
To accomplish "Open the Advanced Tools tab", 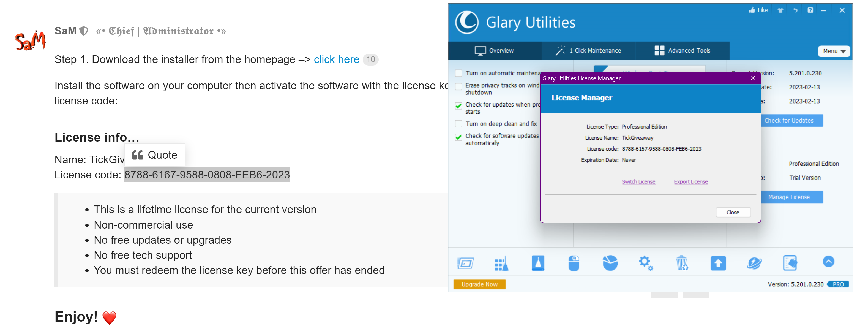I will (x=682, y=51).
